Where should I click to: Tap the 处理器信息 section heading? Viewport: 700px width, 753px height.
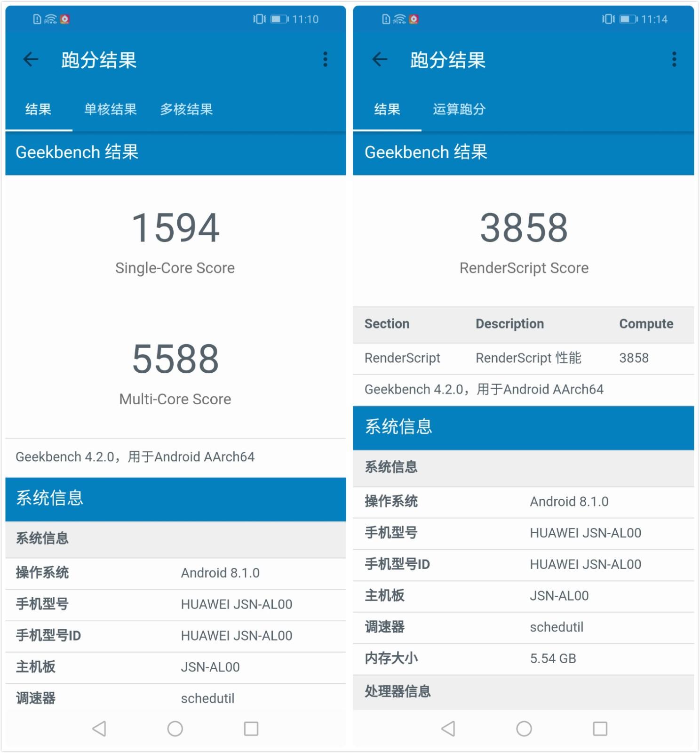coord(398,691)
